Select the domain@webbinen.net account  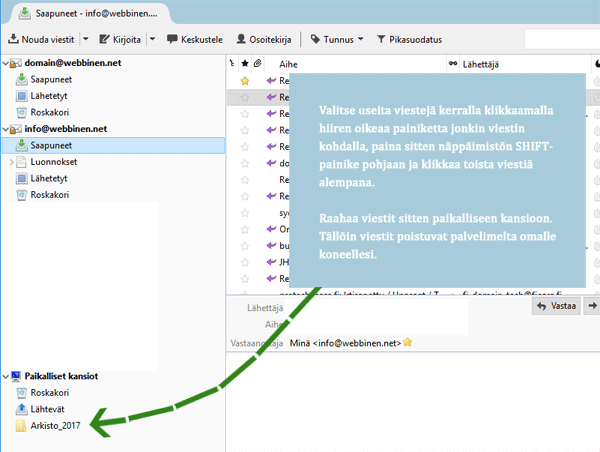(73, 63)
